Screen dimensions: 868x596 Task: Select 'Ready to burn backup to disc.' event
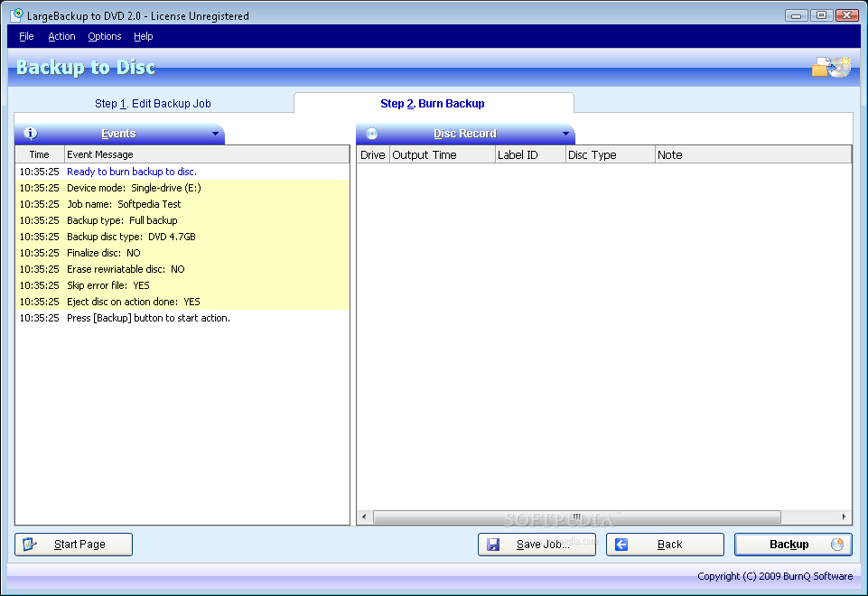182,172
